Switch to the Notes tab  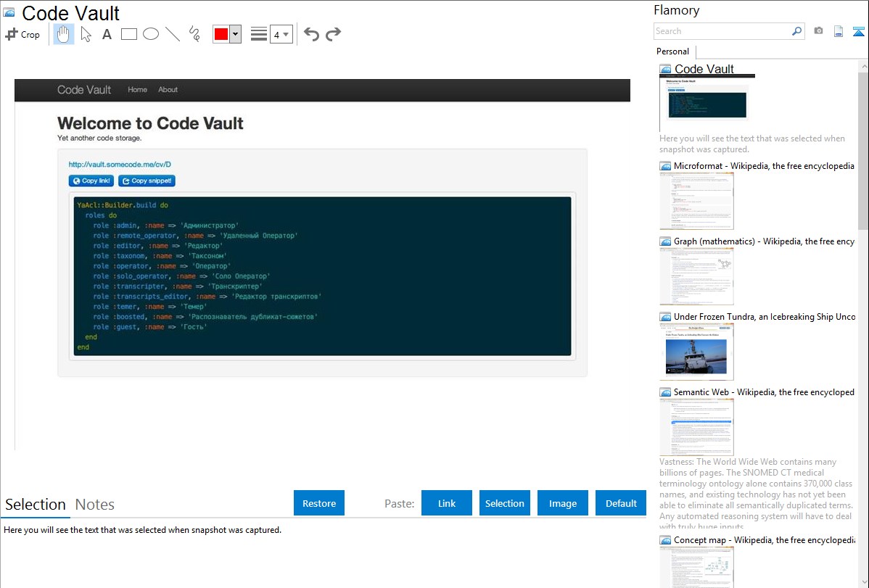(x=95, y=505)
